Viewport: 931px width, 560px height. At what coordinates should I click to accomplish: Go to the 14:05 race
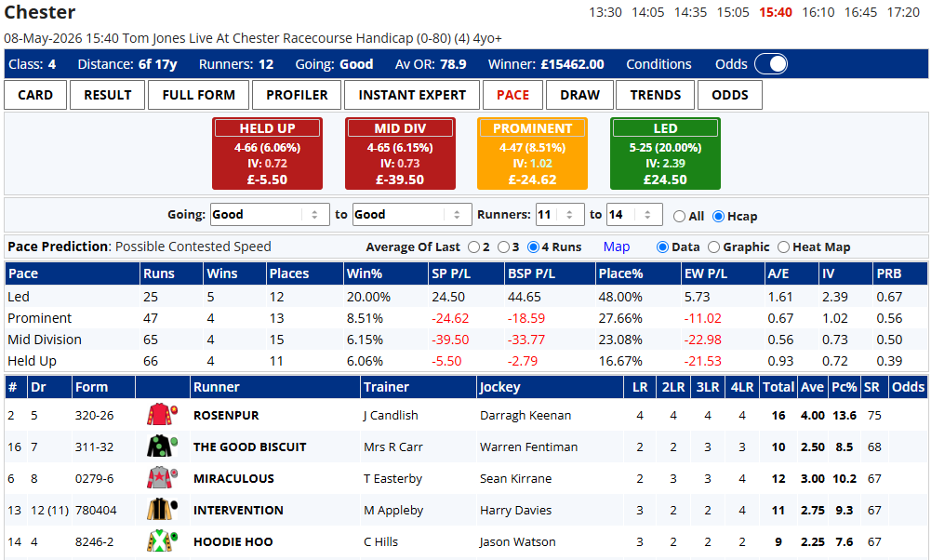pyautogui.click(x=647, y=12)
